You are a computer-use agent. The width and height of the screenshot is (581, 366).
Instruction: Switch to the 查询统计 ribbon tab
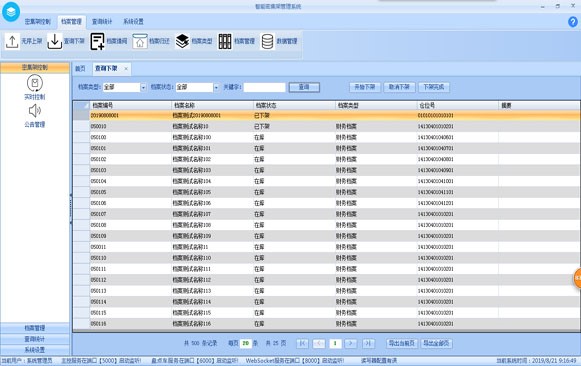tap(102, 21)
